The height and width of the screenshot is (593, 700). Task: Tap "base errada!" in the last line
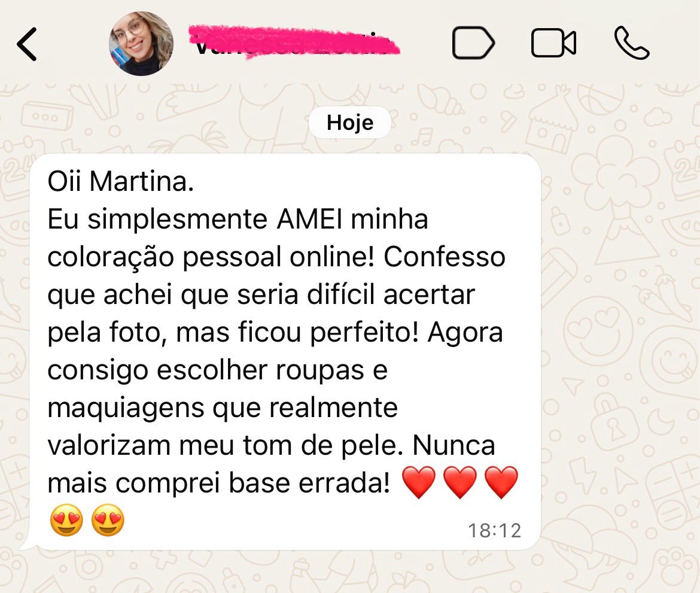coord(309,483)
